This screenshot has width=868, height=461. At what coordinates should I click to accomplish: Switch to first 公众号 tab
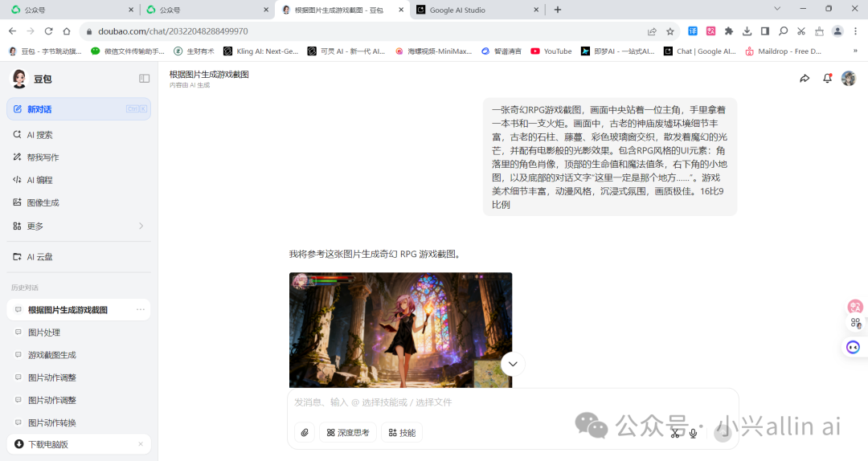point(72,10)
